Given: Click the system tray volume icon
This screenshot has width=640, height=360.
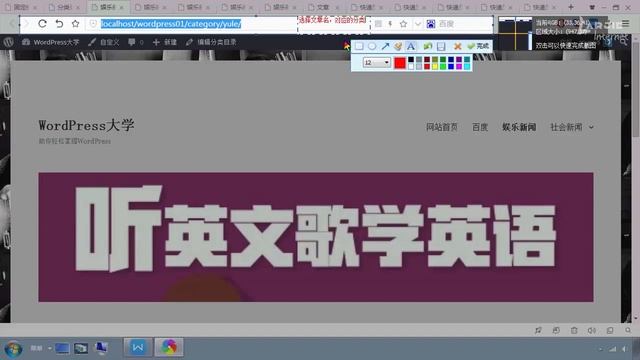Looking at the screenshot, I should tap(624, 349).
